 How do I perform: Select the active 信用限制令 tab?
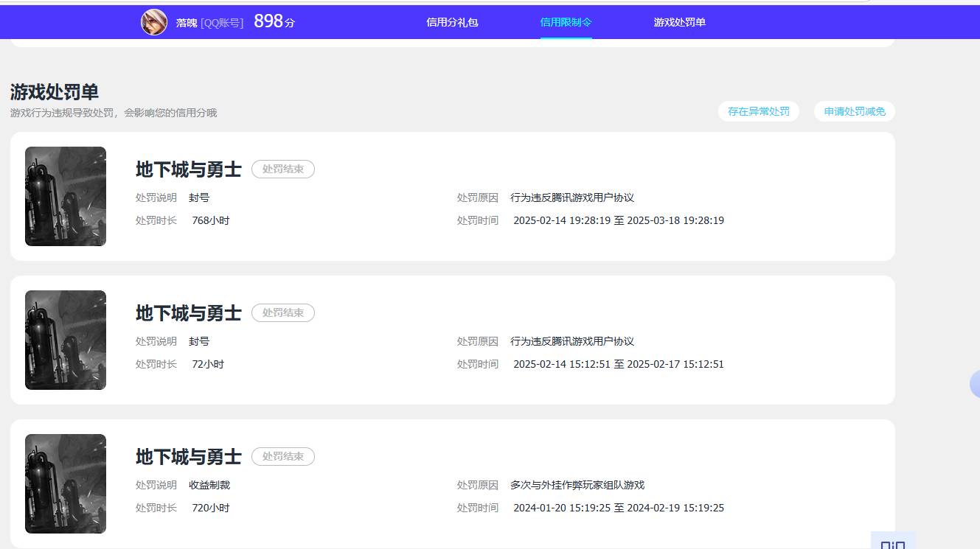566,22
